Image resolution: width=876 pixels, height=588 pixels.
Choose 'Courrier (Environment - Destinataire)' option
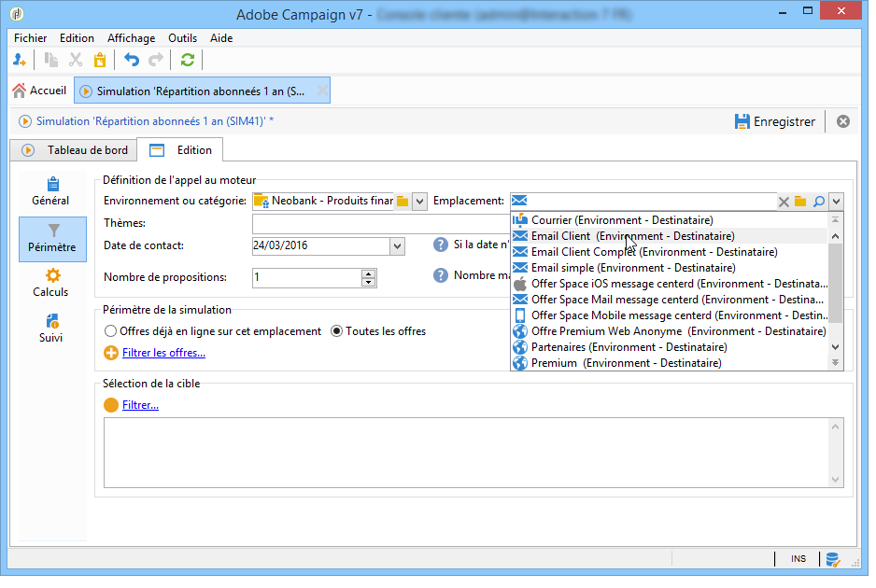coord(670,220)
